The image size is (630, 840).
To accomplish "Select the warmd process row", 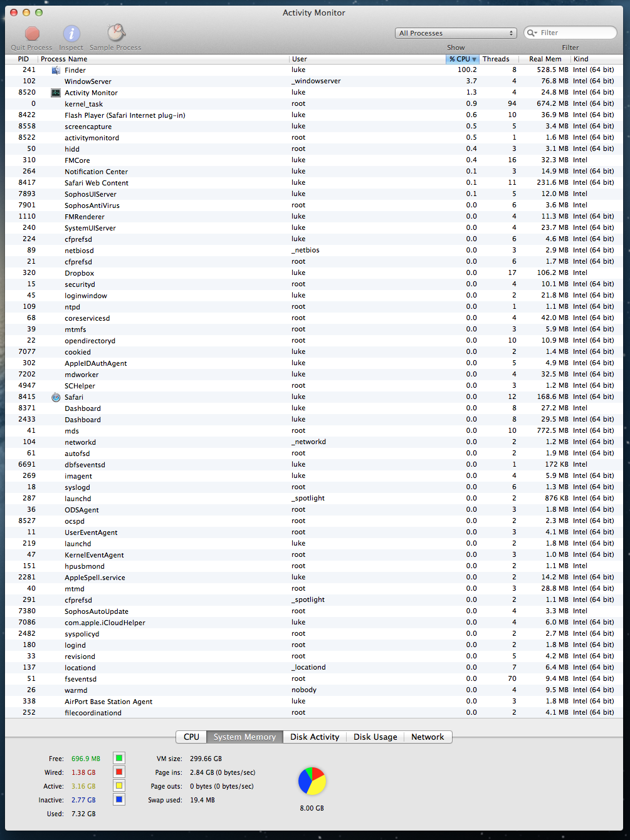I will pos(315,690).
